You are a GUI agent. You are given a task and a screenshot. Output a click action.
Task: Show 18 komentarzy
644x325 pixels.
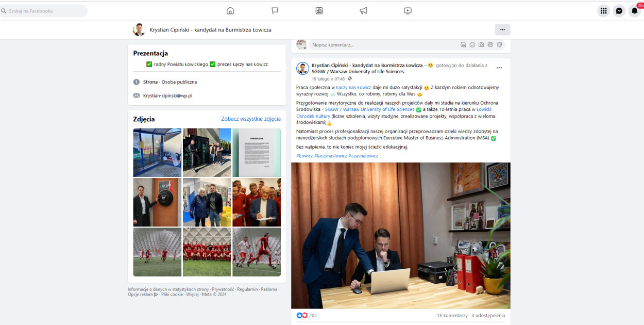[452, 315]
